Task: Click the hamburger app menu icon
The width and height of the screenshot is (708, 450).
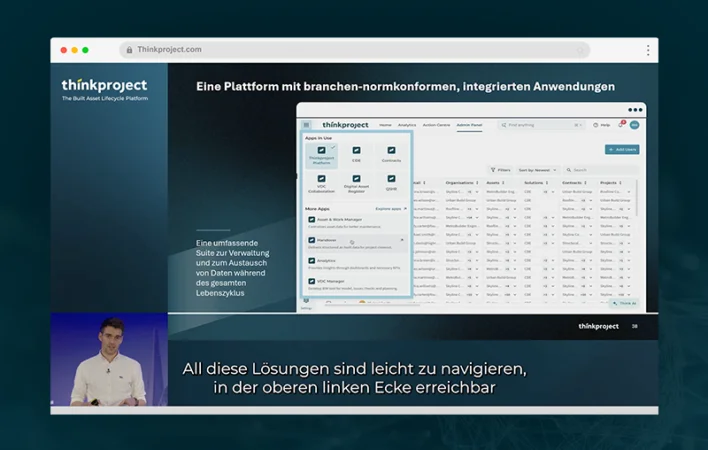Action: coord(307,125)
